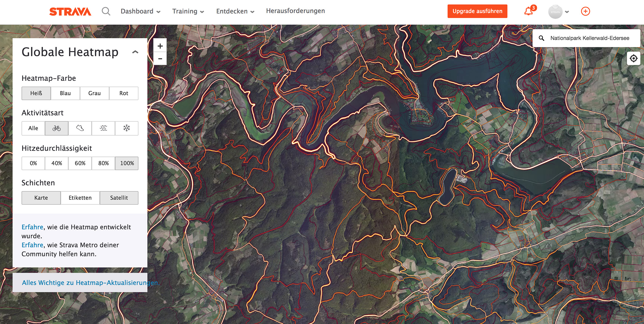Toggle the Etiketten labels layer
The image size is (644, 324).
[80, 198]
